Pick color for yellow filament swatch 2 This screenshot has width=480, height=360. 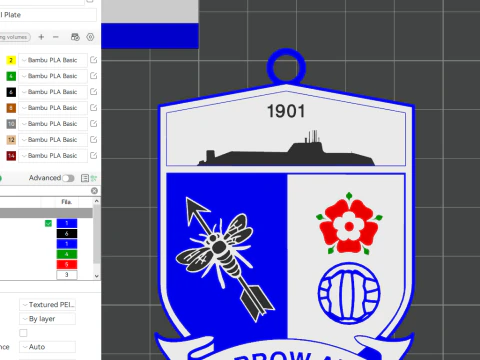point(11,60)
